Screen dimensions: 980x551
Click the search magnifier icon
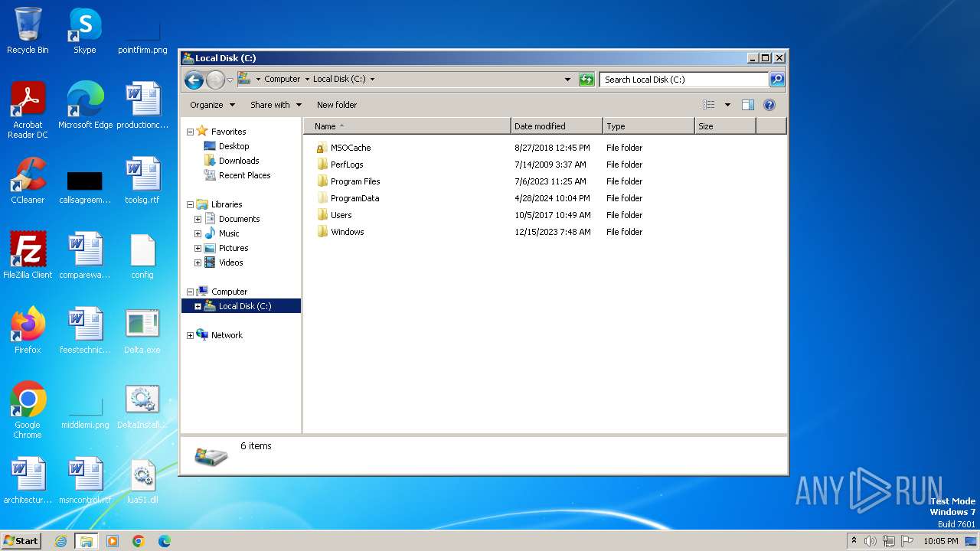[776, 80]
